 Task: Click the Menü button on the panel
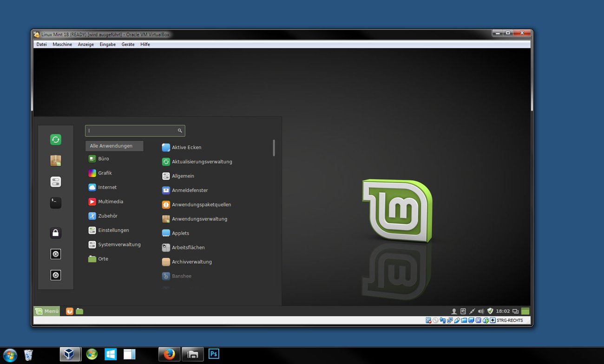[46, 311]
